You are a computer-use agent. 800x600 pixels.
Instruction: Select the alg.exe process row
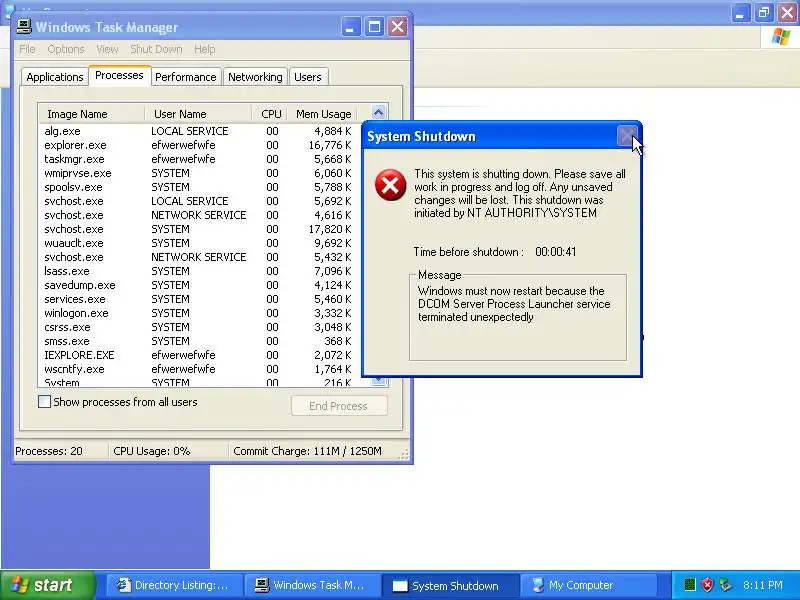(x=198, y=131)
